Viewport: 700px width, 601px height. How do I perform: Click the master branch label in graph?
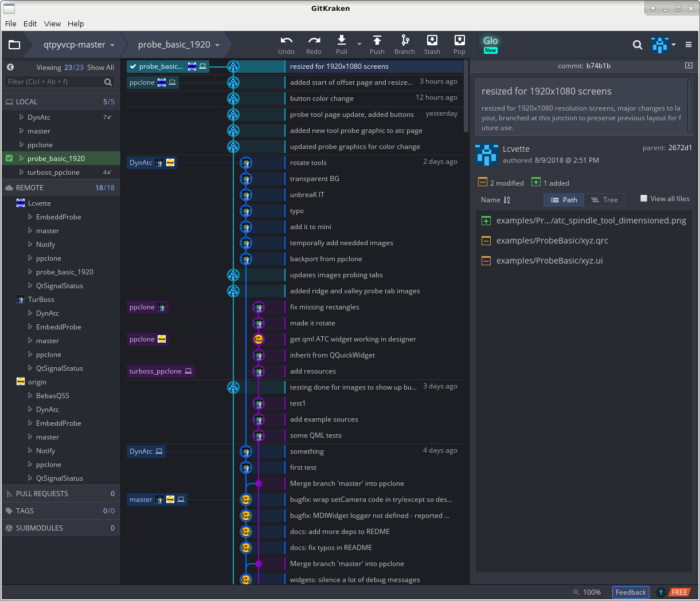(x=157, y=500)
